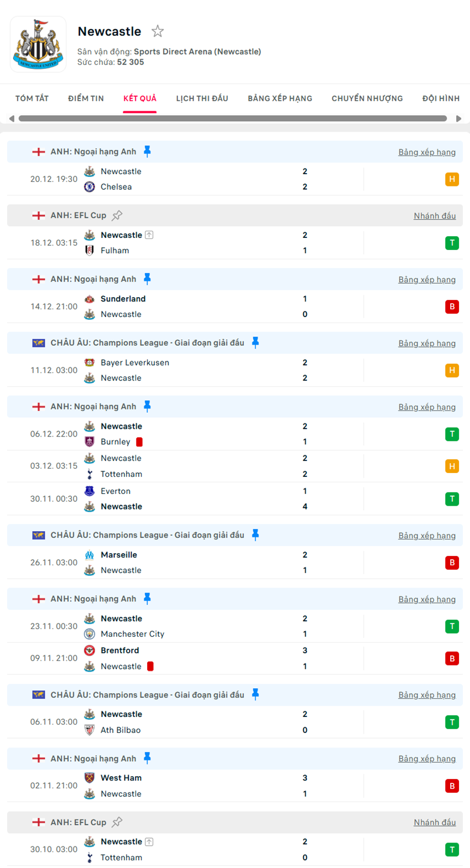
Task: Click the draw badge for the Chelsea match
Action: 452,179
